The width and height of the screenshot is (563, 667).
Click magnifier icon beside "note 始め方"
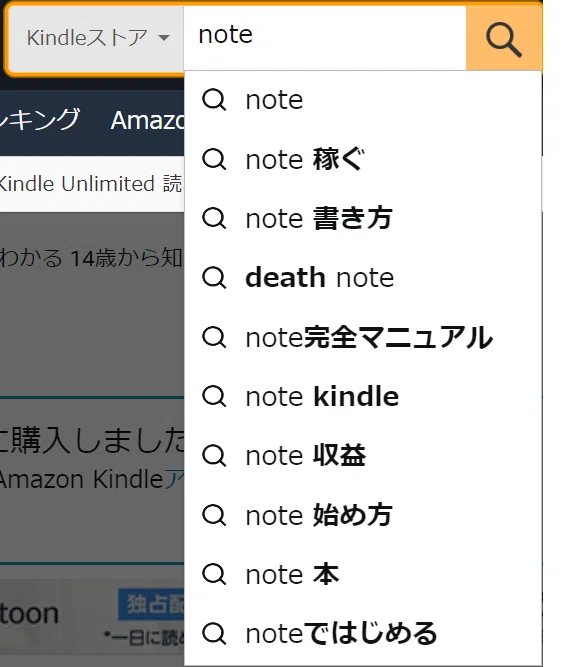click(214, 515)
